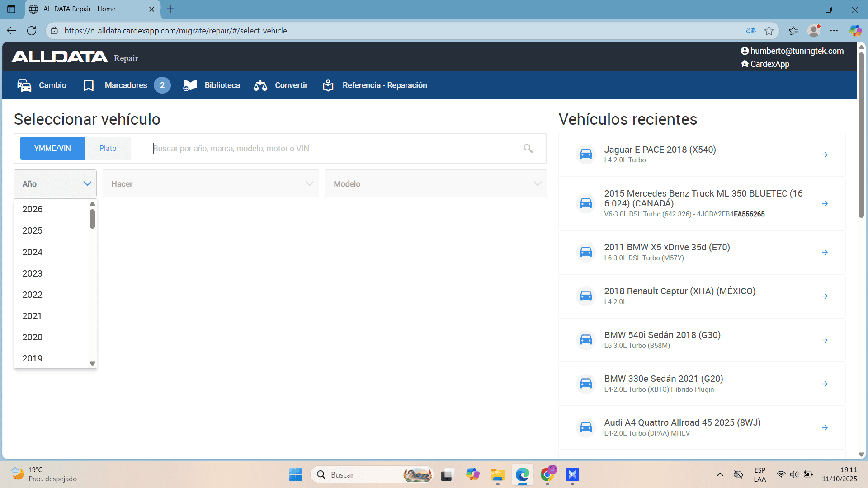Collapse the Año dropdown

(x=87, y=183)
